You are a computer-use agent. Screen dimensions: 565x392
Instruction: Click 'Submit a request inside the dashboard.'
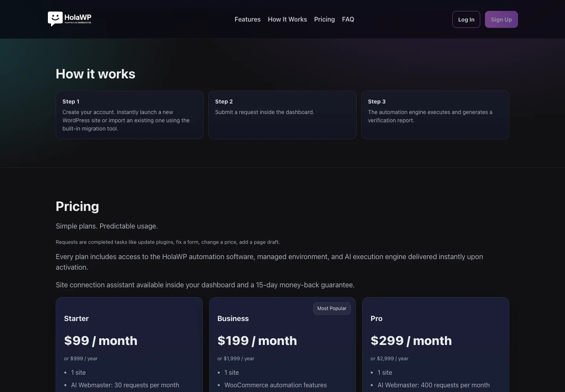pos(264,112)
